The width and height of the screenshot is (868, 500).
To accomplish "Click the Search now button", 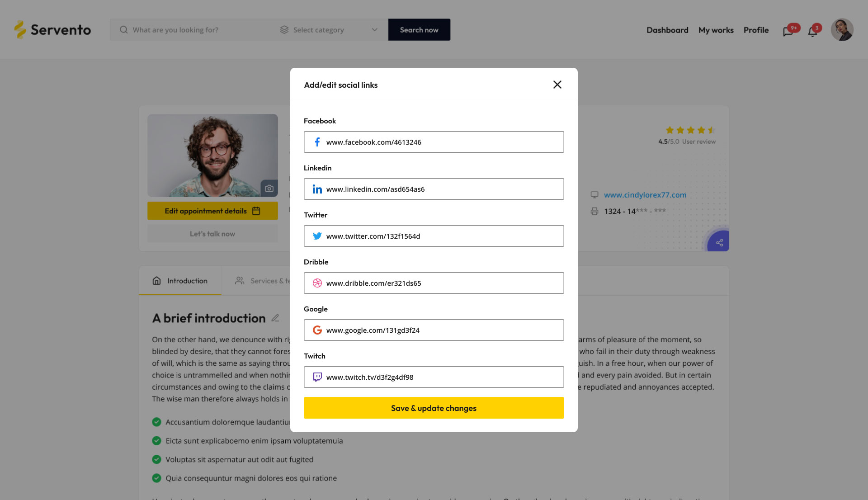I will pos(419,30).
